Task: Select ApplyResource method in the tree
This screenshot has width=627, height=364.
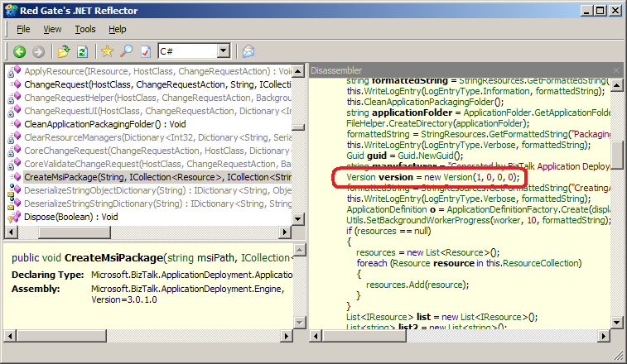Action: (158, 71)
